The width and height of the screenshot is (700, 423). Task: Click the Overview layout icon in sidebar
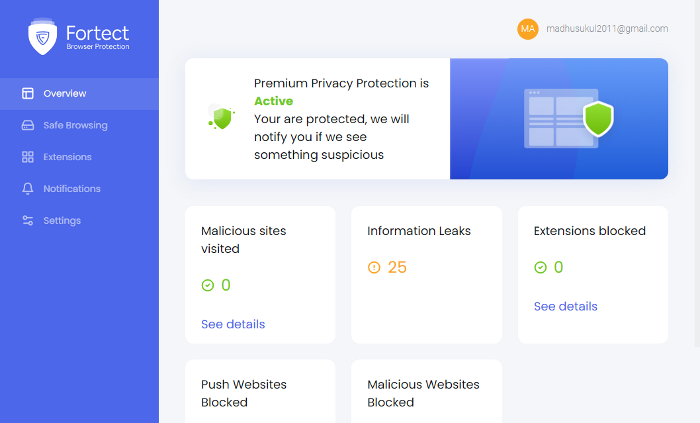coord(28,93)
